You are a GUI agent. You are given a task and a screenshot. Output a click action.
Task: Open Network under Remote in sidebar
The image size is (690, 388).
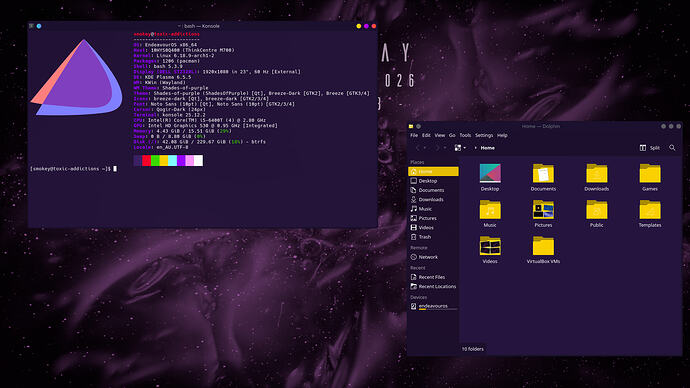click(433, 257)
